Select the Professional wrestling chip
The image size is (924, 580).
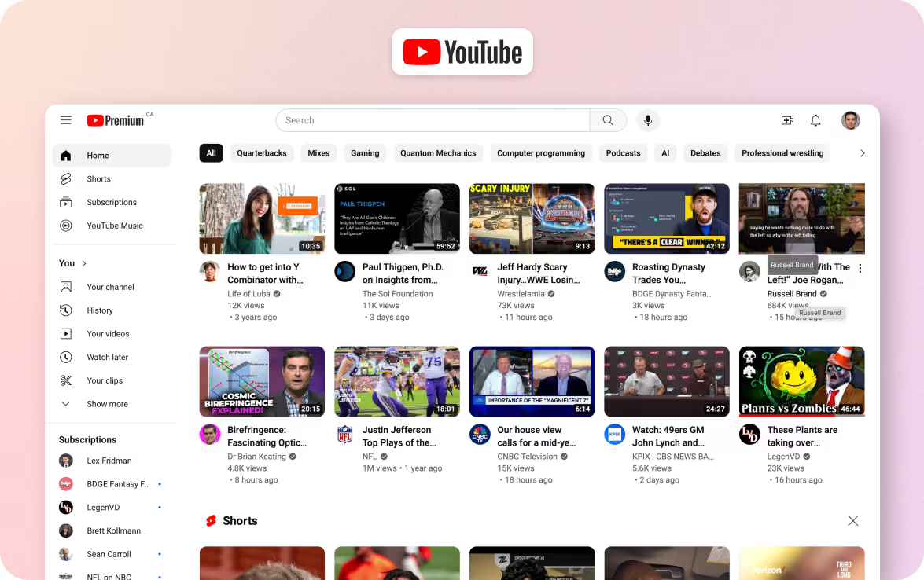(782, 153)
